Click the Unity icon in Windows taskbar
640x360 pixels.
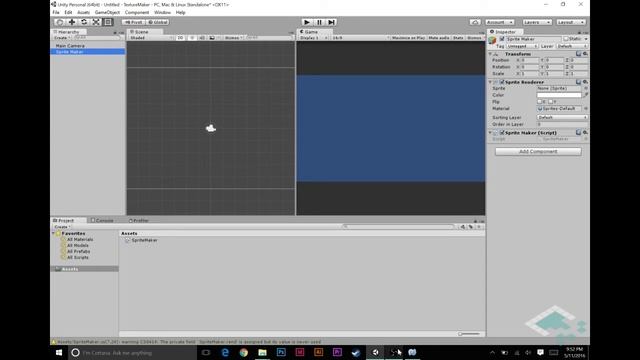[x=375, y=352]
